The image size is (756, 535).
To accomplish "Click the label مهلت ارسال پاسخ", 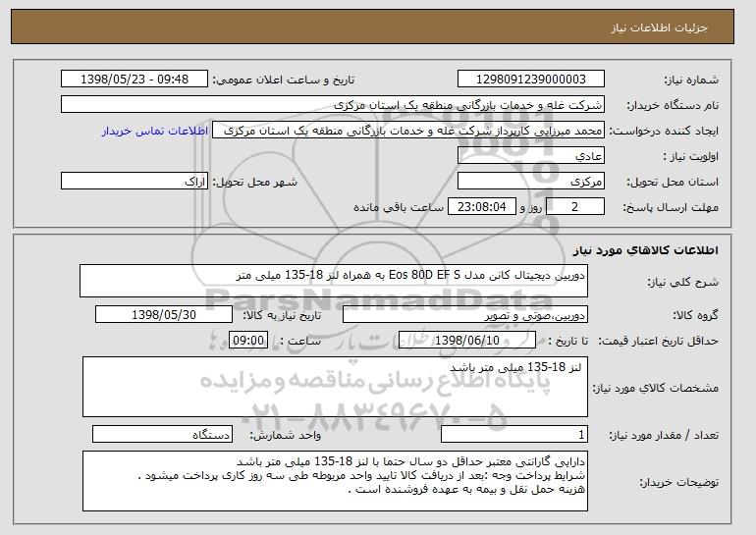I will (671, 208).
